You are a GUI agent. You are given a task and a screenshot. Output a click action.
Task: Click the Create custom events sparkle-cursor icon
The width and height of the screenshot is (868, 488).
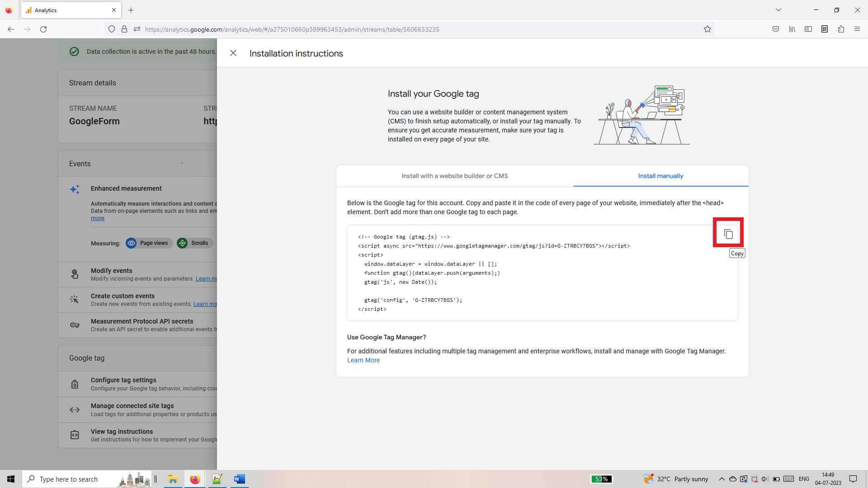[75, 300]
